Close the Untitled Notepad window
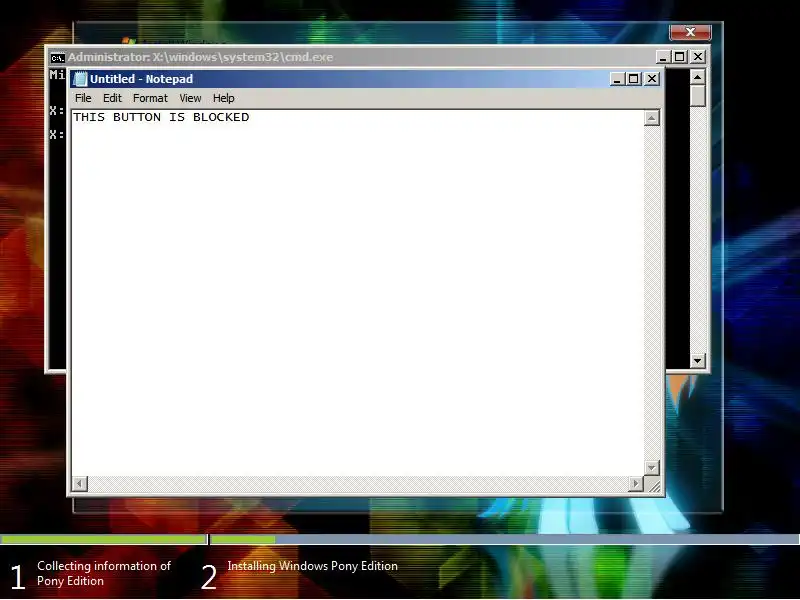 pos(652,79)
